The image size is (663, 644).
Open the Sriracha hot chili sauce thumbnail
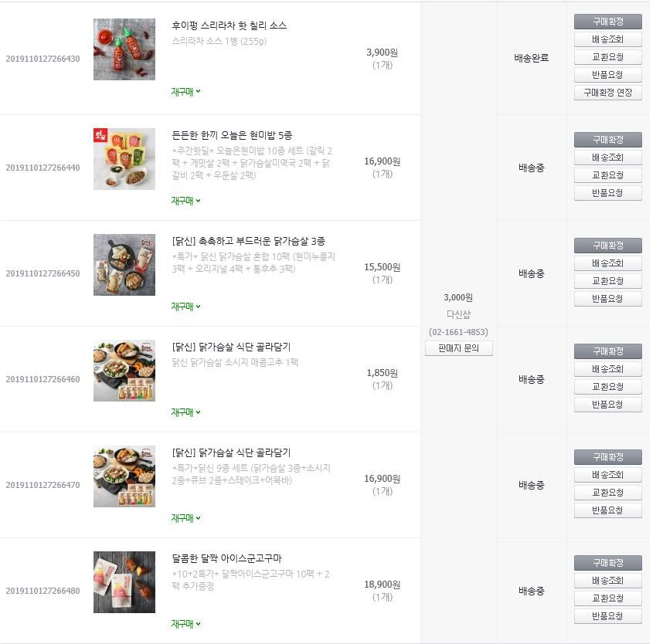click(x=124, y=49)
